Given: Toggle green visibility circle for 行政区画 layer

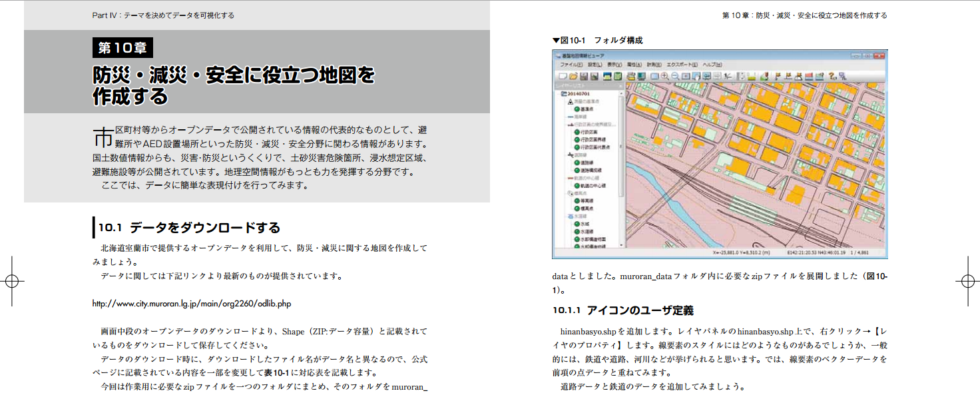Looking at the screenshot, I should pos(577,133).
